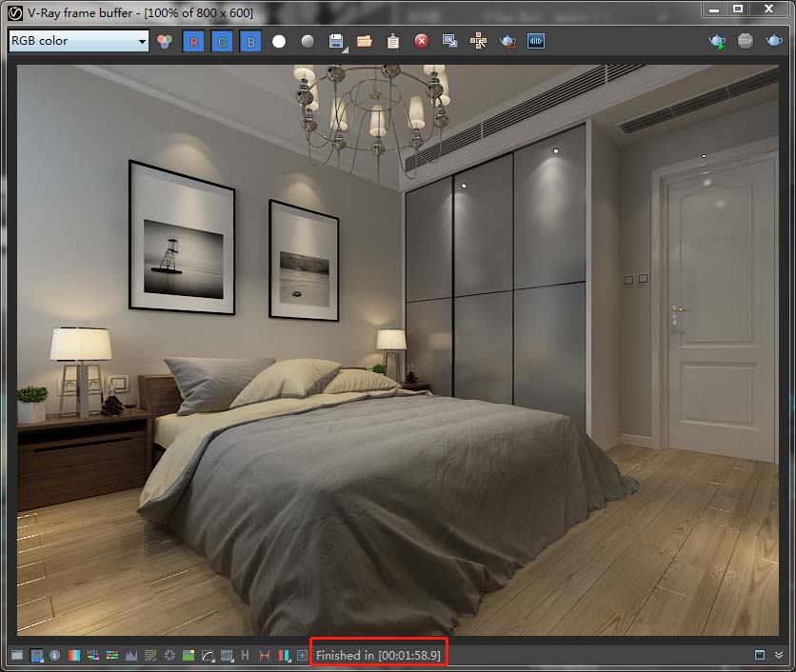Toggle the blue channel button

tap(249, 42)
